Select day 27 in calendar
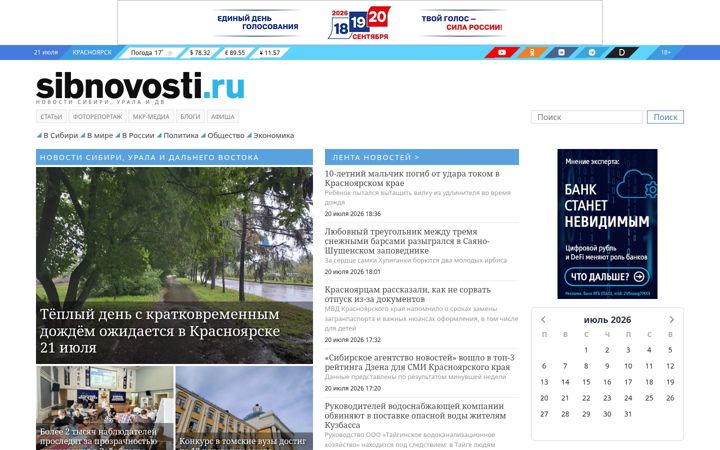720x450 pixels. [544, 414]
